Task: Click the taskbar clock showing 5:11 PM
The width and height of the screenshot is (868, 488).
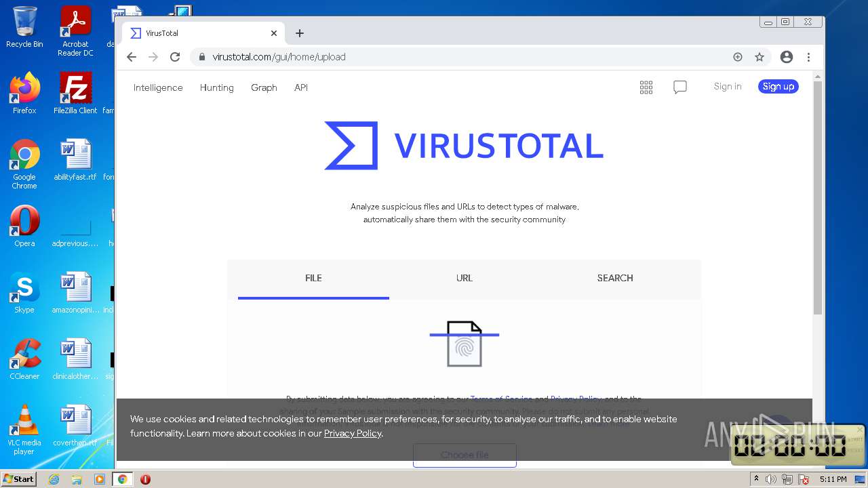Action: click(x=833, y=479)
